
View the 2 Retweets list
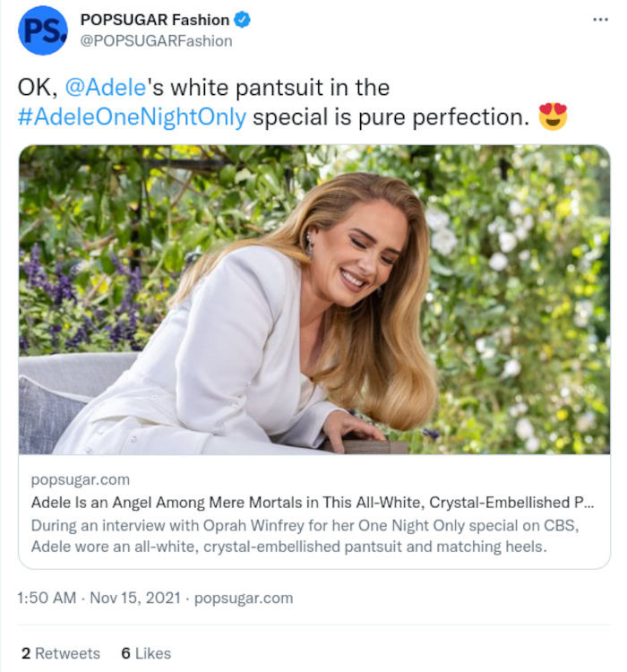point(61,653)
